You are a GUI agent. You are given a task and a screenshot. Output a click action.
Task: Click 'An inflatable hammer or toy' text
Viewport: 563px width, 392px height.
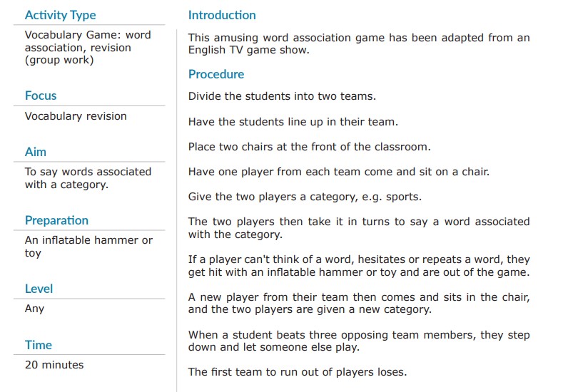coord(88,247)
